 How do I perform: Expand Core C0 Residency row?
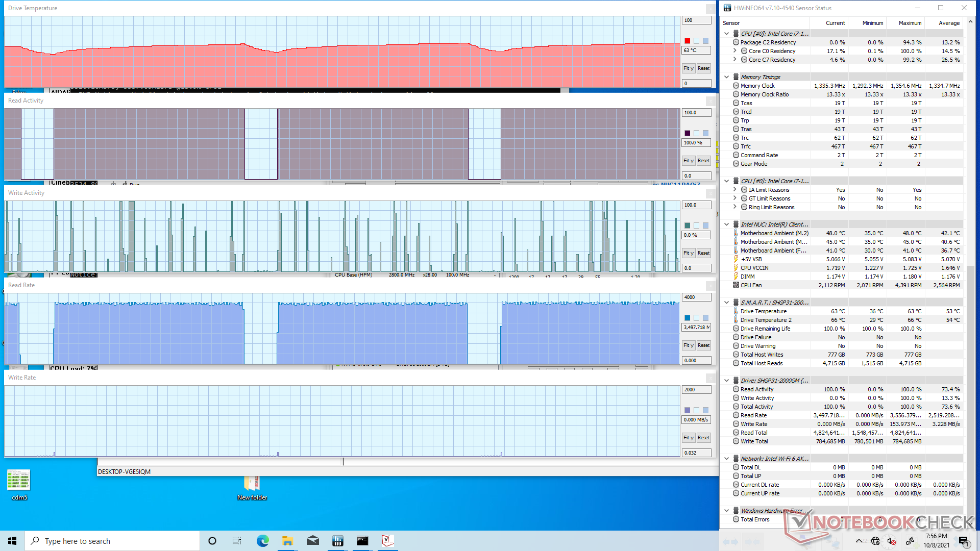(734, 51)
